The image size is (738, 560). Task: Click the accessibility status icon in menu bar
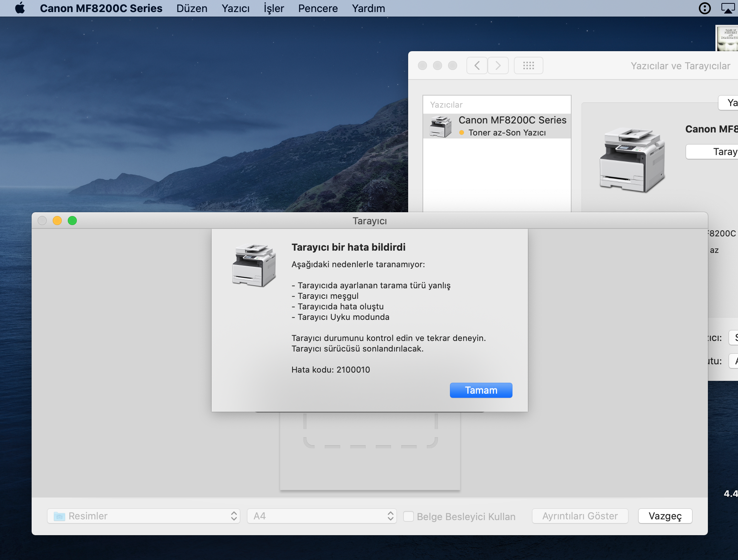tap(704, 8)
